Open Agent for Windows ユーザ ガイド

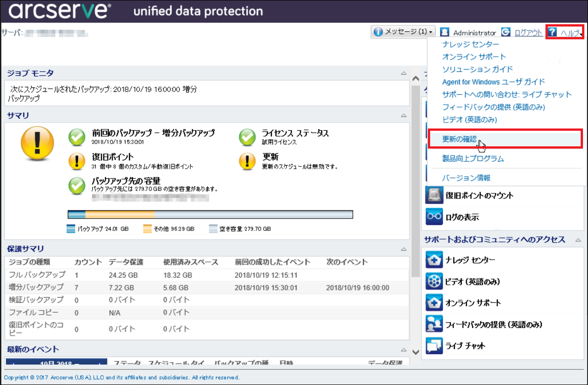493,82
